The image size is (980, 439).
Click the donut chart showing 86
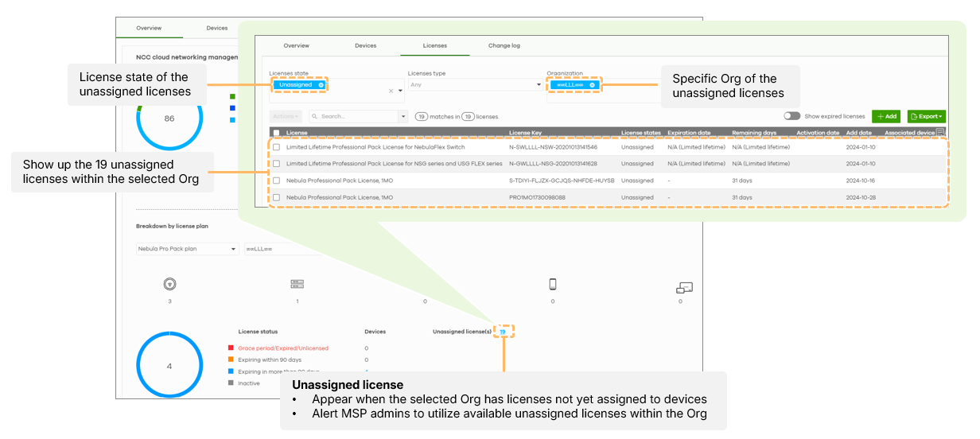(x=169, y=118)
